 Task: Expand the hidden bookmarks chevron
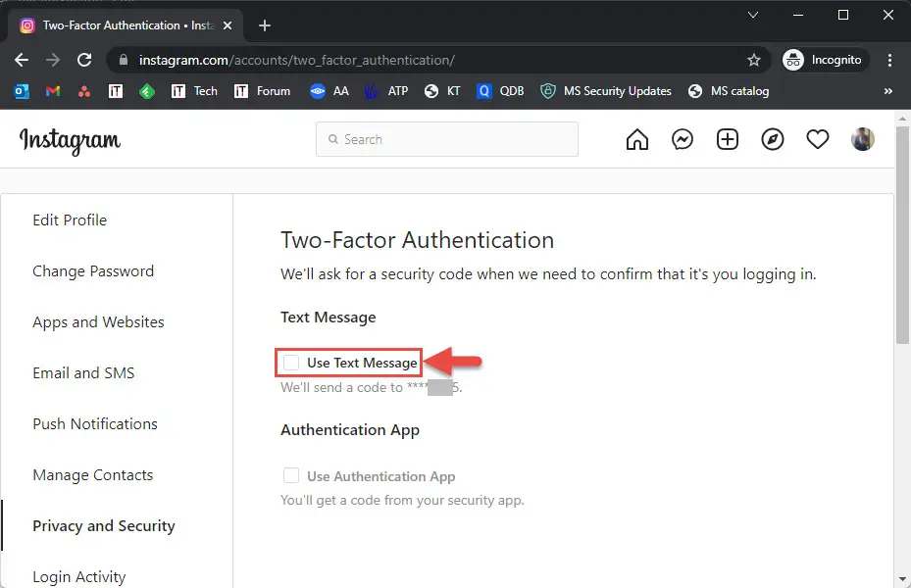tap(888, 91)
